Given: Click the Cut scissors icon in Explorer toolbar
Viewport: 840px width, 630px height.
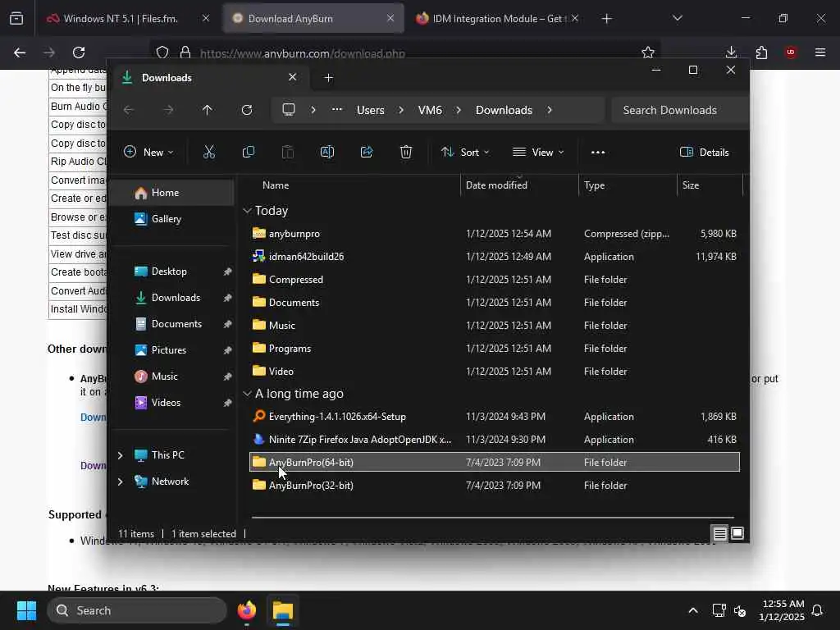Looking at the screenshot, I should point(209,152).
